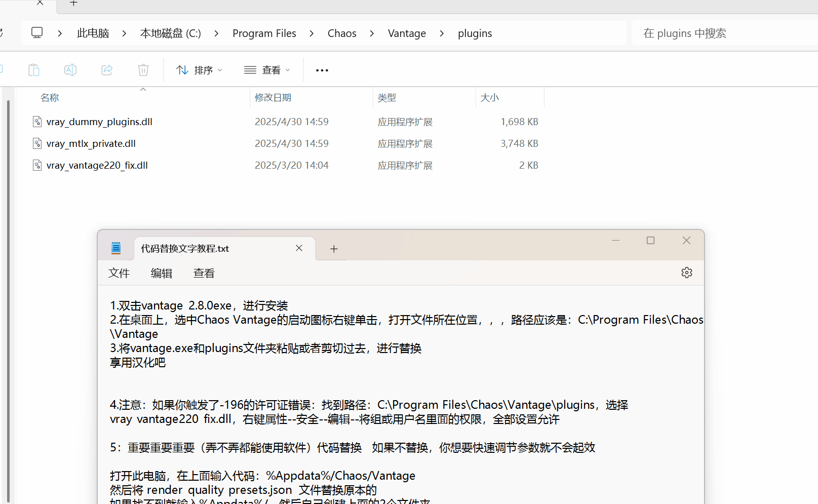The height and width of the screenshot is (504, 818).
Task: Close the Notepad window
Action: pyautogui.click(x=686, y=241)
